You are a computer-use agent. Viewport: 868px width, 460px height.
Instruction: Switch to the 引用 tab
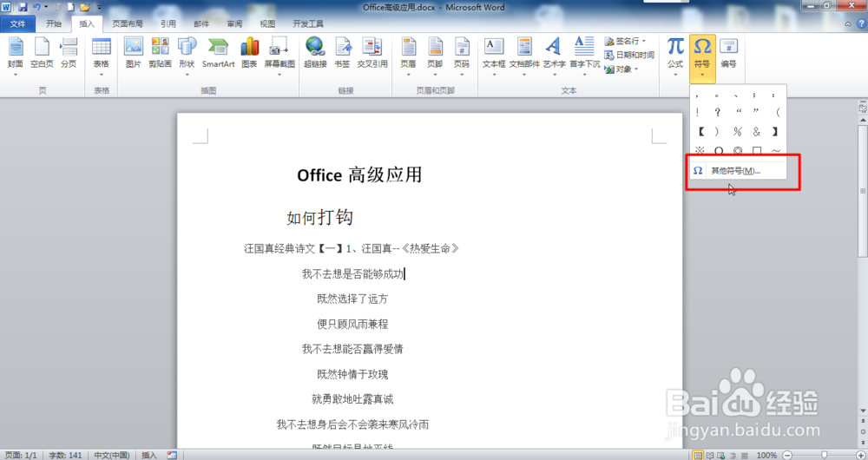click(168, 23)
